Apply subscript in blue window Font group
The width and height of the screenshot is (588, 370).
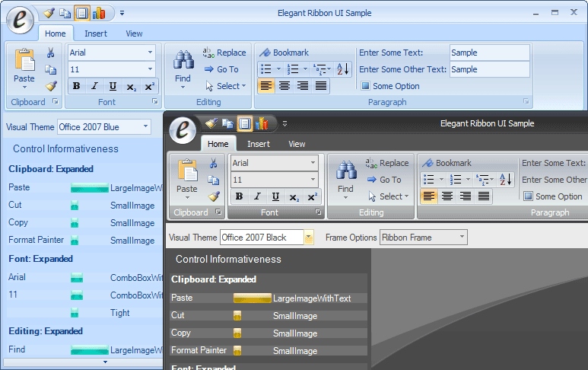pos(132,87)
